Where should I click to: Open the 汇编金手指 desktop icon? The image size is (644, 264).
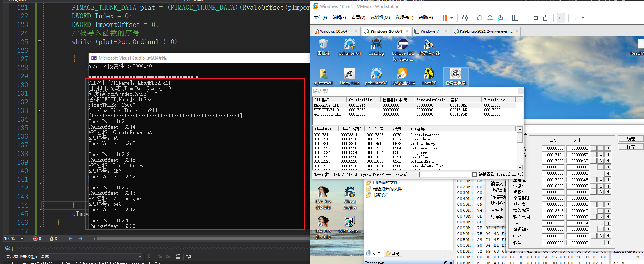click(x=456, y=77)
